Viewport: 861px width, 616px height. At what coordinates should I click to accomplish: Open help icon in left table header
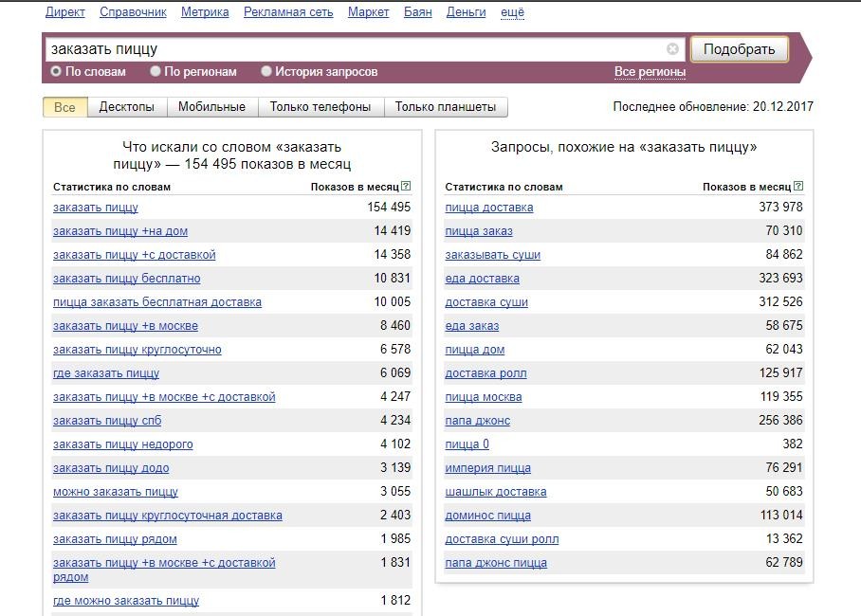pyautogui.click(x=406, y=186)
